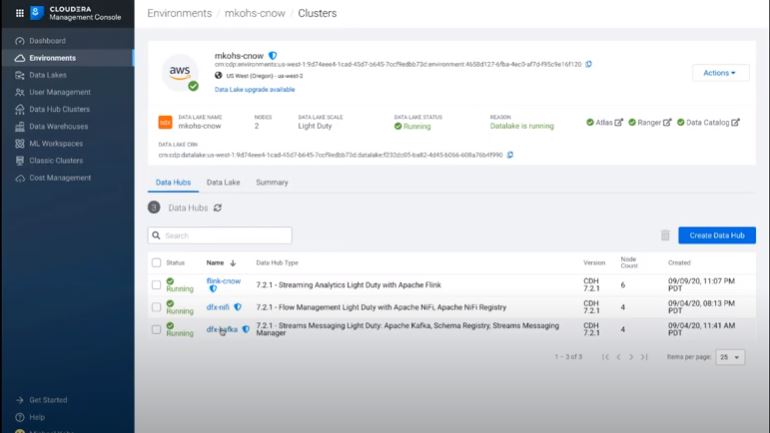Switch to the Data Hubs tab
The image size is (770, 433).
173,182
